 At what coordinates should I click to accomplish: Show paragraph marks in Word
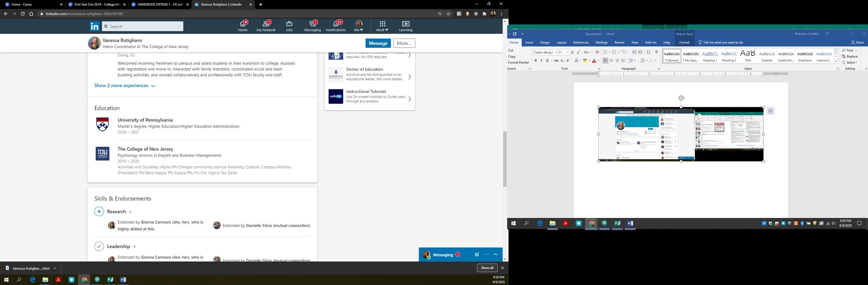tap(656, 52)
